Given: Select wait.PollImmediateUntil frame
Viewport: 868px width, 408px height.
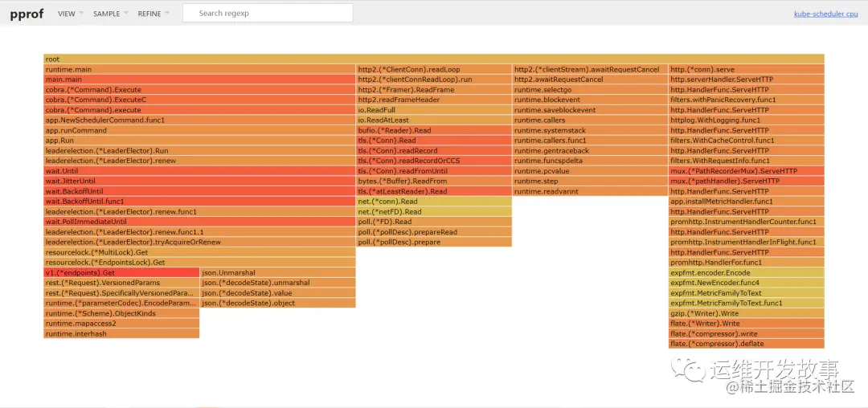Looking at the screenshot, I should click(199, 222).
